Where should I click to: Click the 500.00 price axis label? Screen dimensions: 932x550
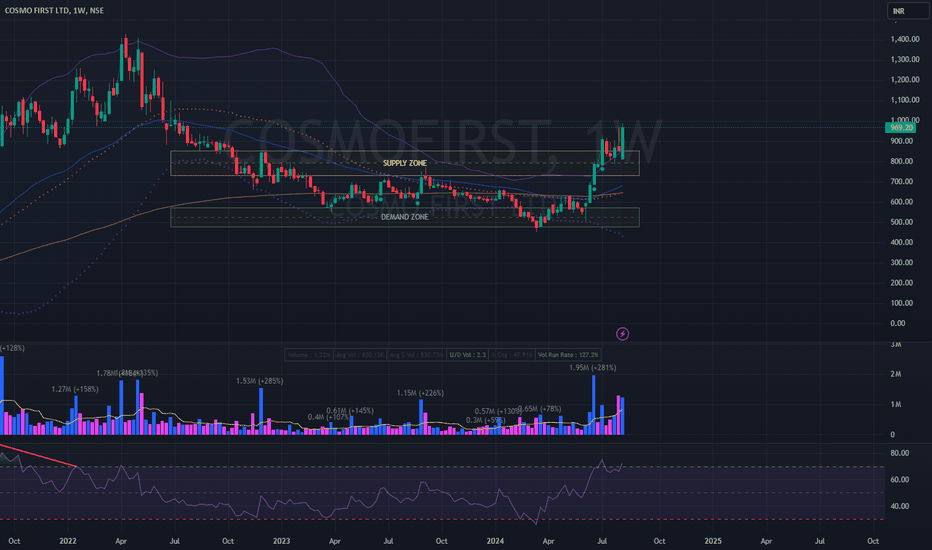902,222
